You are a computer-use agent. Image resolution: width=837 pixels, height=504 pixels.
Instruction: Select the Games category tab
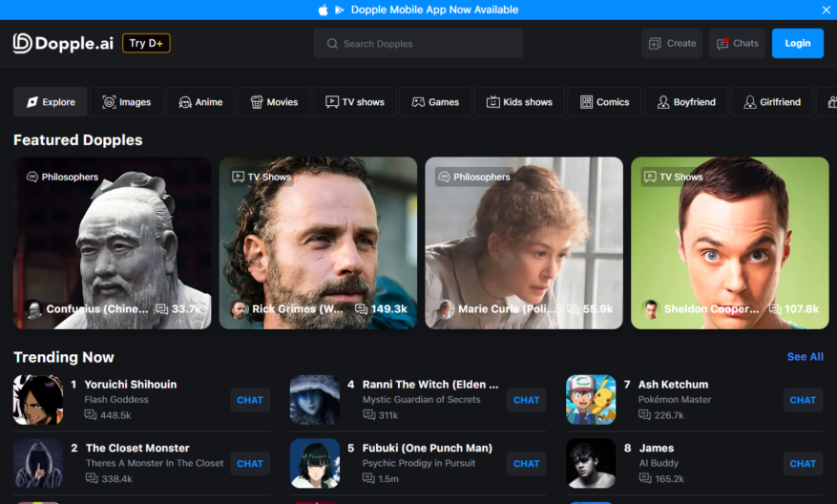435,101
